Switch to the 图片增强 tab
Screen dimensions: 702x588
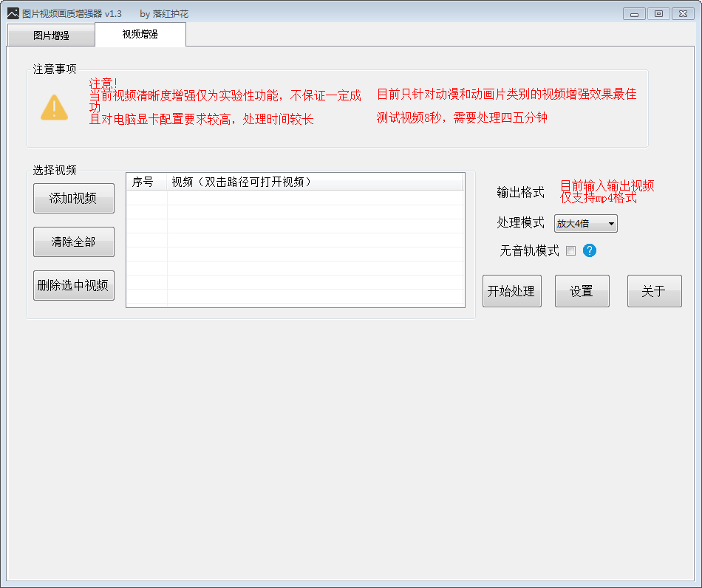(x=51, y=35)
